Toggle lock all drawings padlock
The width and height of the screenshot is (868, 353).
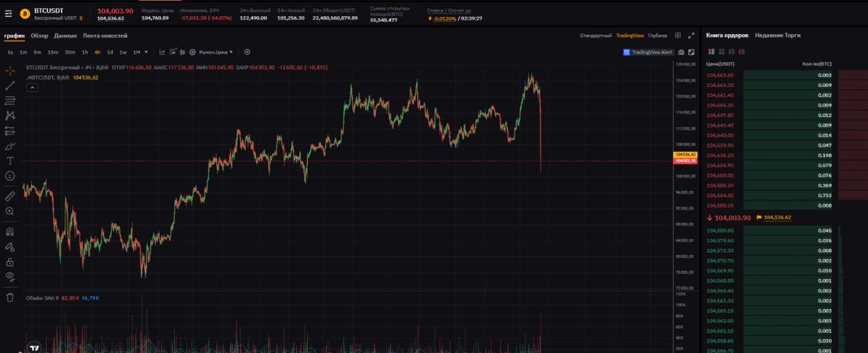(x=10, y=262)
